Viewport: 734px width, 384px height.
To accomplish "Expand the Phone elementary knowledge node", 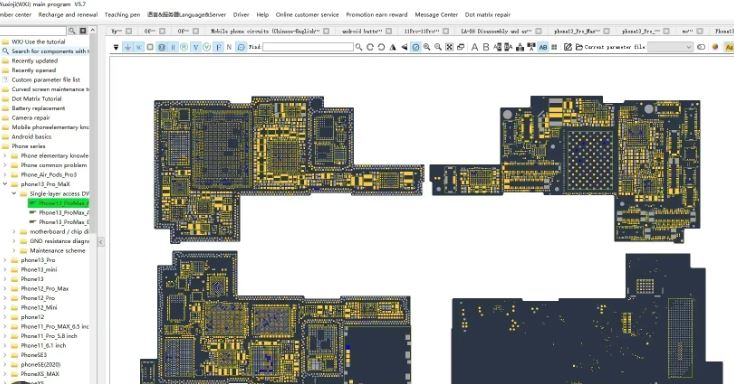I will pos(5,155).
